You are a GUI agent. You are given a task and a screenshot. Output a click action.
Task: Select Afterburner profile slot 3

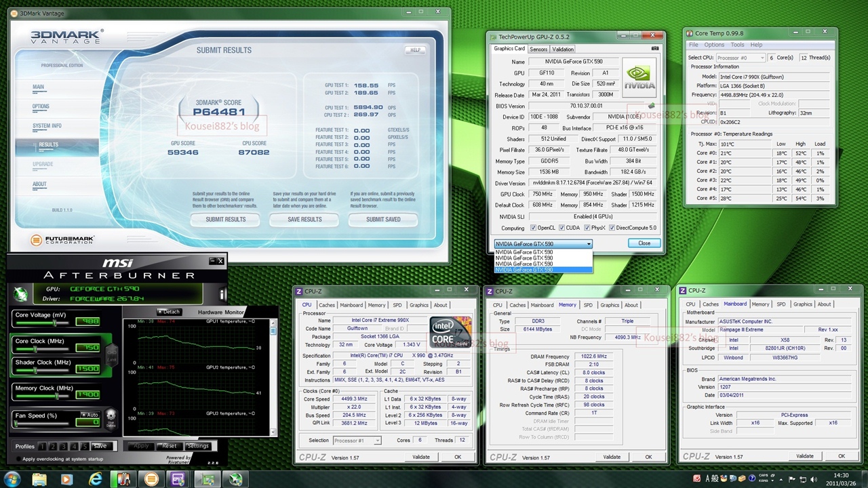click(63, 446)
